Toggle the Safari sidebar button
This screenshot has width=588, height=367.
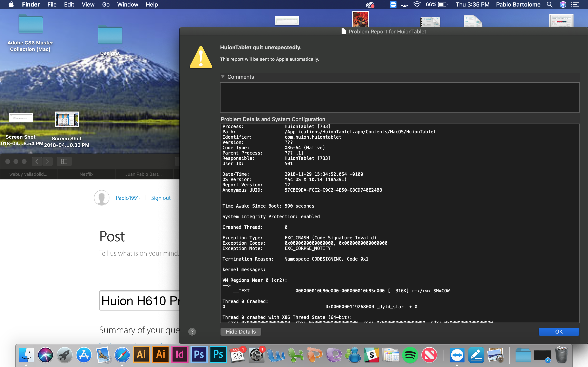64,161
